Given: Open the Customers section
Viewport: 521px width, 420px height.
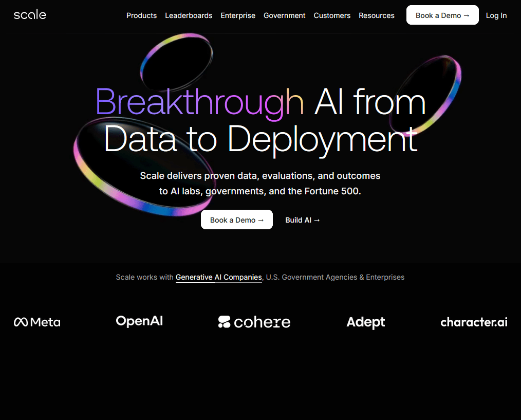Looking at the screenshot, I should pyautogui.click(x=332, y=15).
